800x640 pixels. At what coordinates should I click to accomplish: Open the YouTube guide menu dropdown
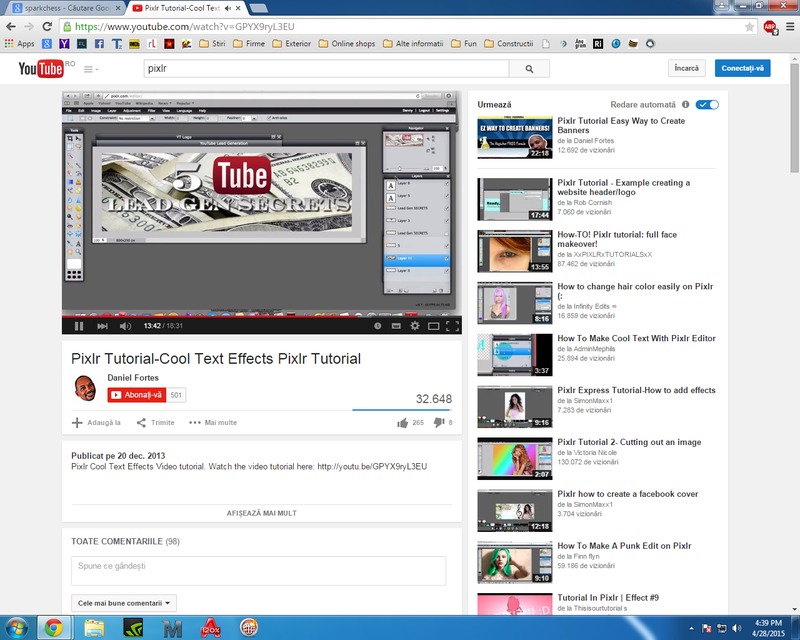coord(91,69)
